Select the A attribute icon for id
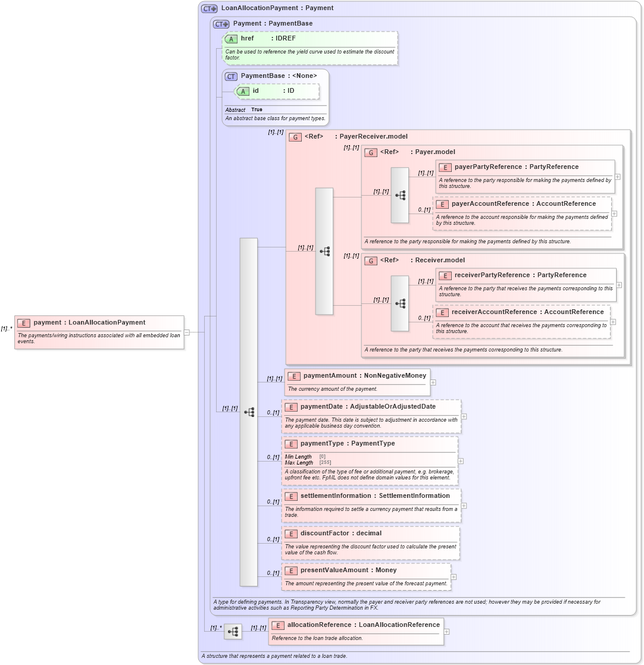The image size is (644, 665). coord(242,91)
